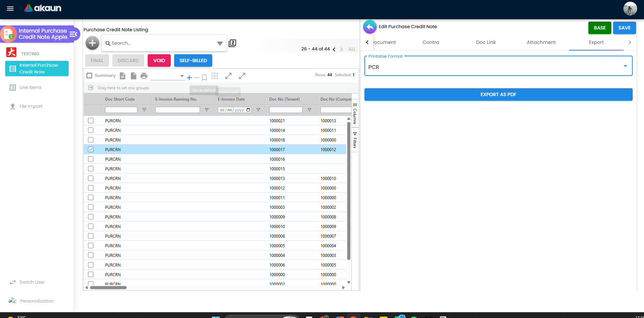Open E-Invoice Running No. filter funnel
Image resolution: width=644 pixels, height=318 pixels.
coord(207,110)
